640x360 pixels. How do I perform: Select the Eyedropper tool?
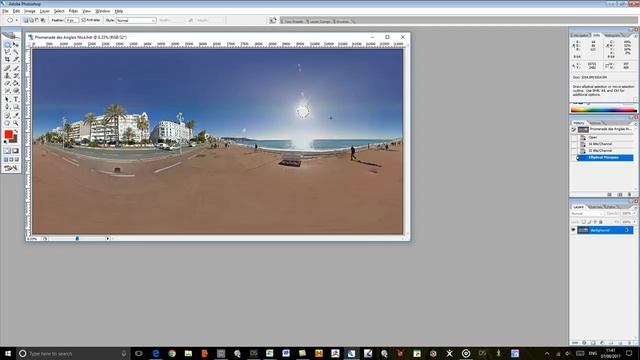tap(16, 116)
